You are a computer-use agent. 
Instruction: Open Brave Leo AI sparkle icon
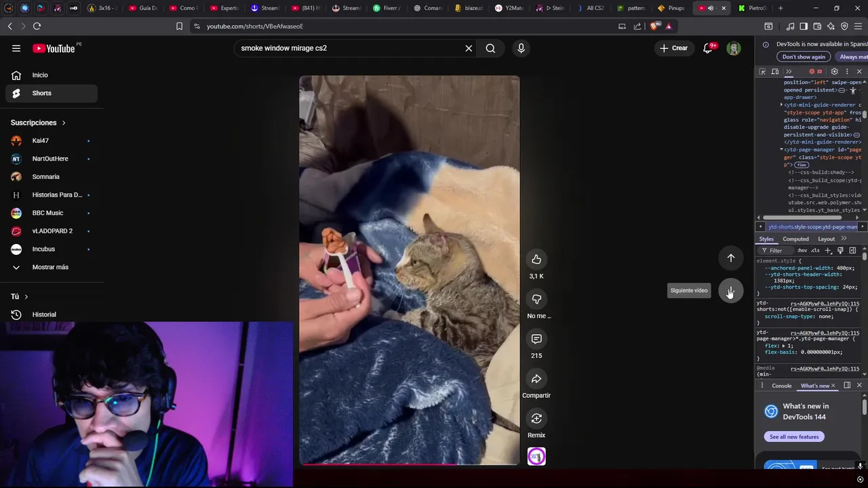coord(831,26)
